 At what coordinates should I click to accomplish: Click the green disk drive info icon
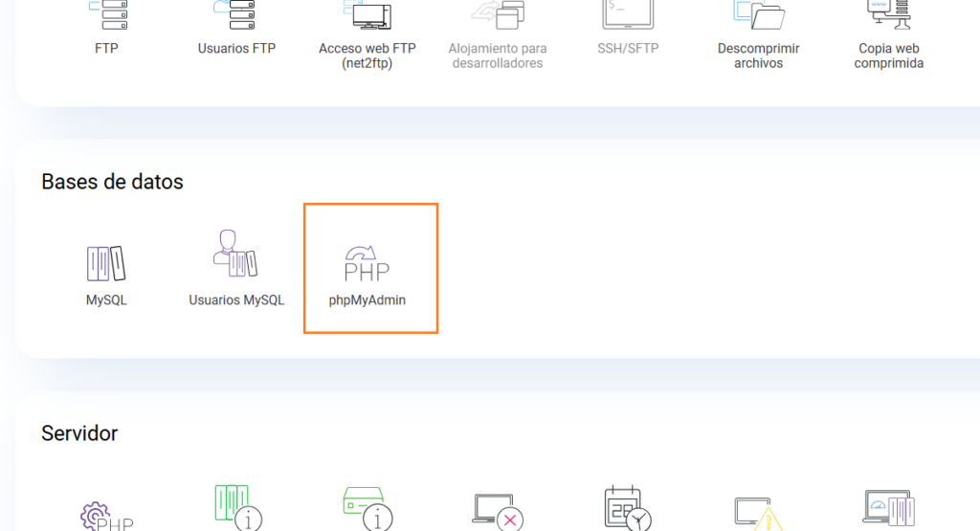tap(367, 508)
